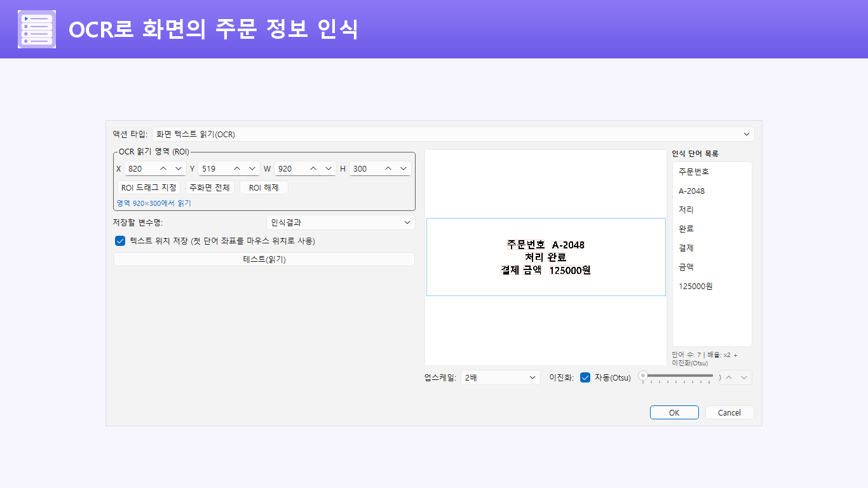Decrease the H value with down arrow
The height and width of the screenshot is (488, 868).
coord(403,168)
